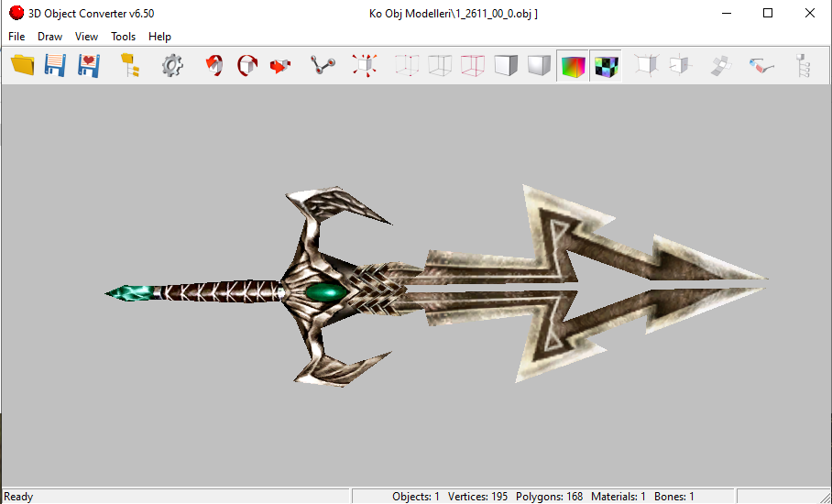Select the red wireframe cube display mode
Screen dimensions: 832x504
(x=473, y=66)
